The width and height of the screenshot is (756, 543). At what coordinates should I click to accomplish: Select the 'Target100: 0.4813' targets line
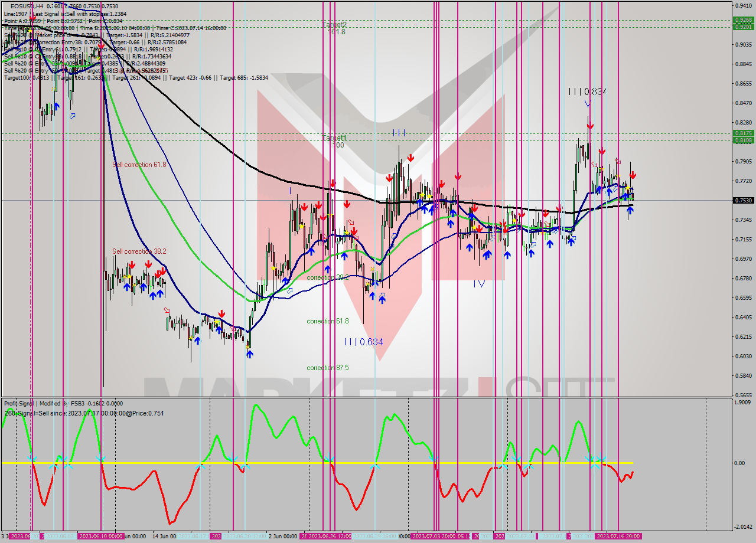pos(136,77)
